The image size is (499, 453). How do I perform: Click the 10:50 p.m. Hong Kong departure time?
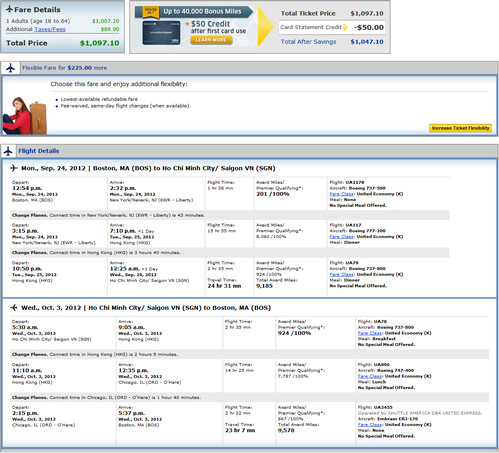27,269
